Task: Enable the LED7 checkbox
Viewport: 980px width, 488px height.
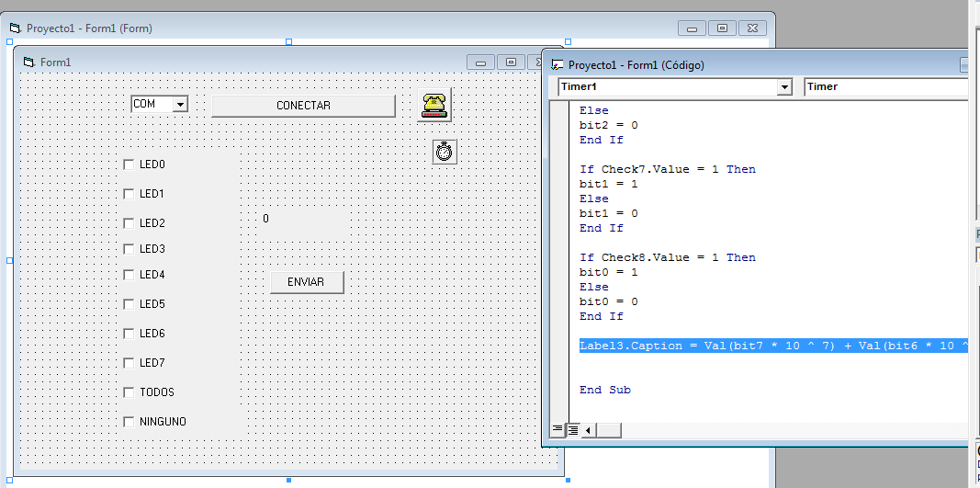Action: point(129,363)
